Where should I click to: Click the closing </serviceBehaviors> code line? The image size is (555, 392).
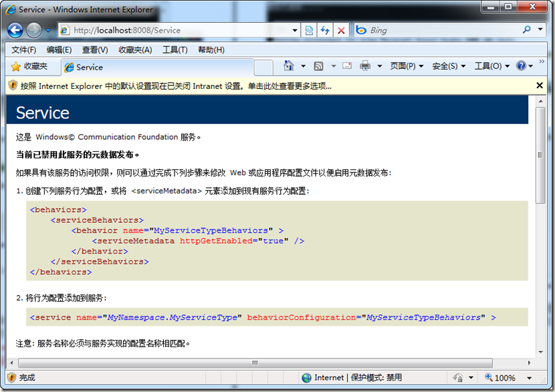(x=100, y=262)
